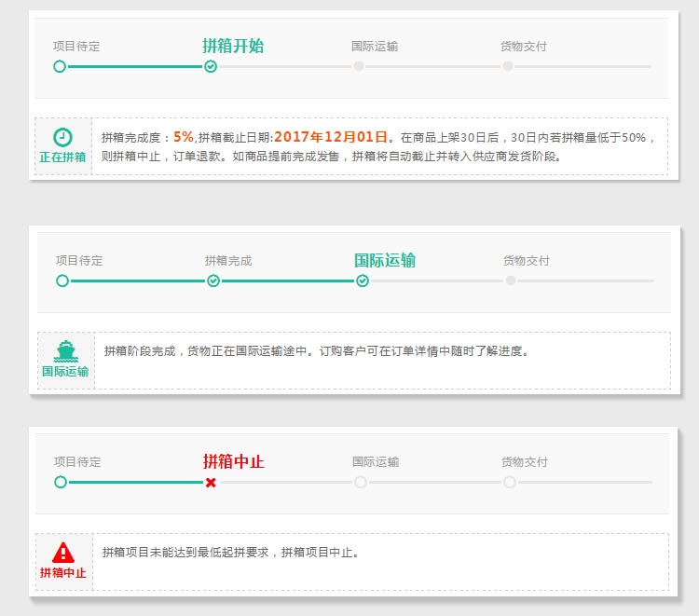The width and height of the screenshot is (699, 616).
Task: Click the 项目待定 label in the second card
Action: point(79,261)
